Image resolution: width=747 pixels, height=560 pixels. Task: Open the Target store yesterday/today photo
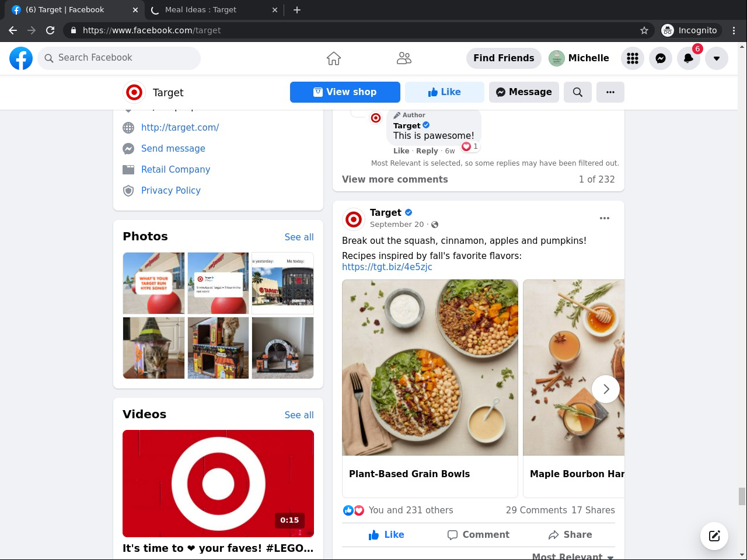point(283,283)
